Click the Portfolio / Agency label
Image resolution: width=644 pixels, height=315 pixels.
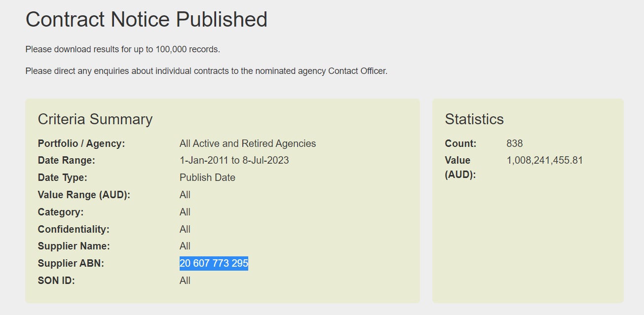coord(81,143)
